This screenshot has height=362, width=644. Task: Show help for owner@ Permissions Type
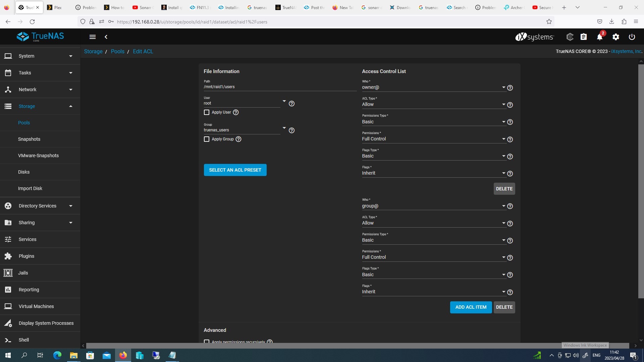click(x=510, y=122)
